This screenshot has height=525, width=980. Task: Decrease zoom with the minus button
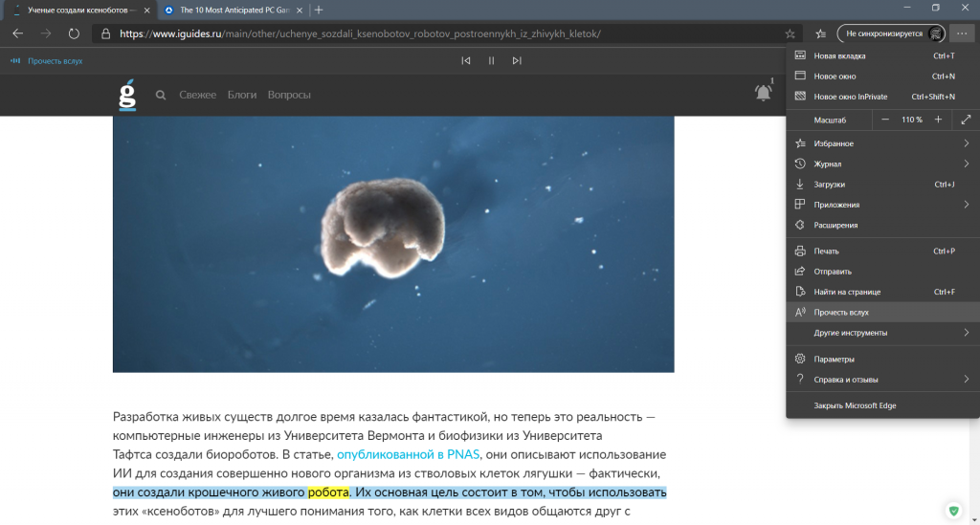[882, 120]
